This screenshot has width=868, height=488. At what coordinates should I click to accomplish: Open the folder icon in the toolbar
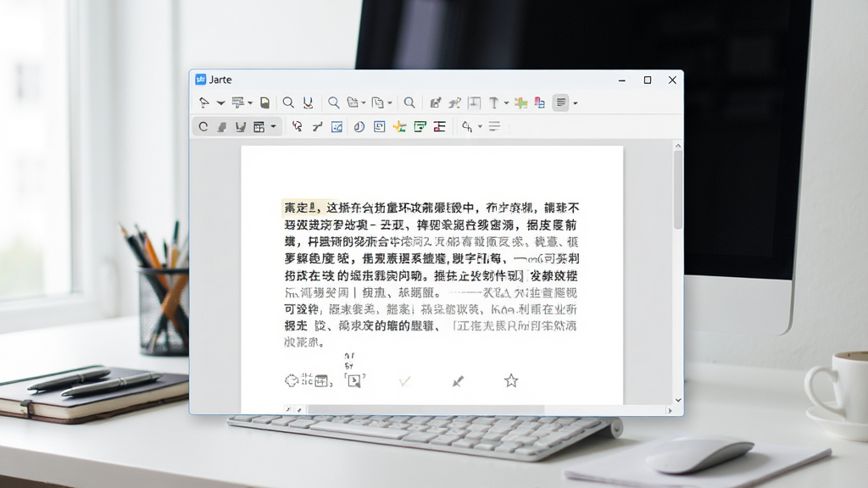(x=352, y=103)
